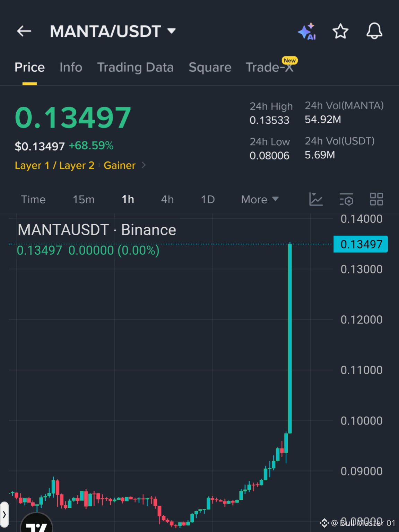Tap the MANTAUSDT · Binance chart title
This screenshot has height=532, width=399.
click(97, 230)
